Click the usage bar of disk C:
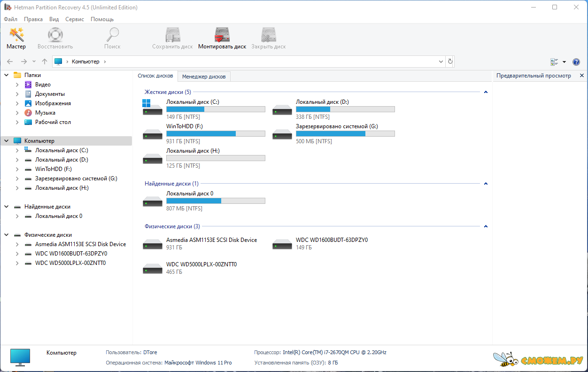588x372 pixels. [216, 109]
